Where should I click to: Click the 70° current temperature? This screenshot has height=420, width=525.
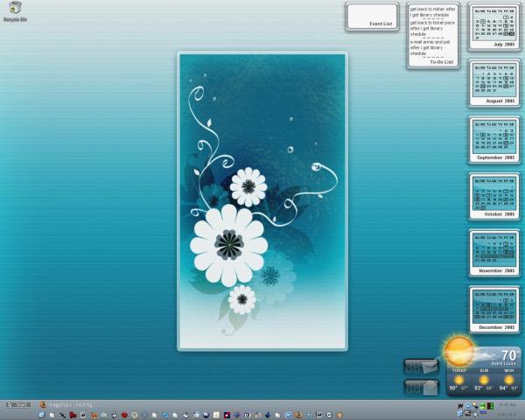point(510,355)
